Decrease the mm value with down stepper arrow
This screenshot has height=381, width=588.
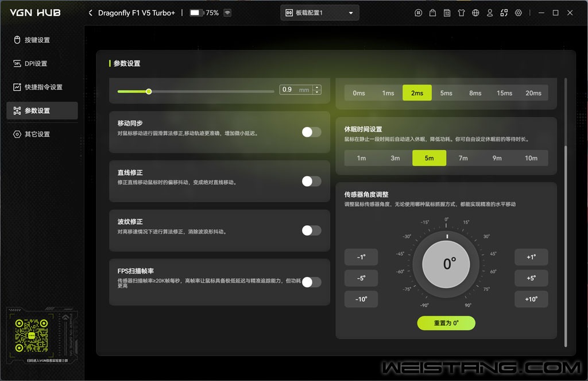(317, 92)
